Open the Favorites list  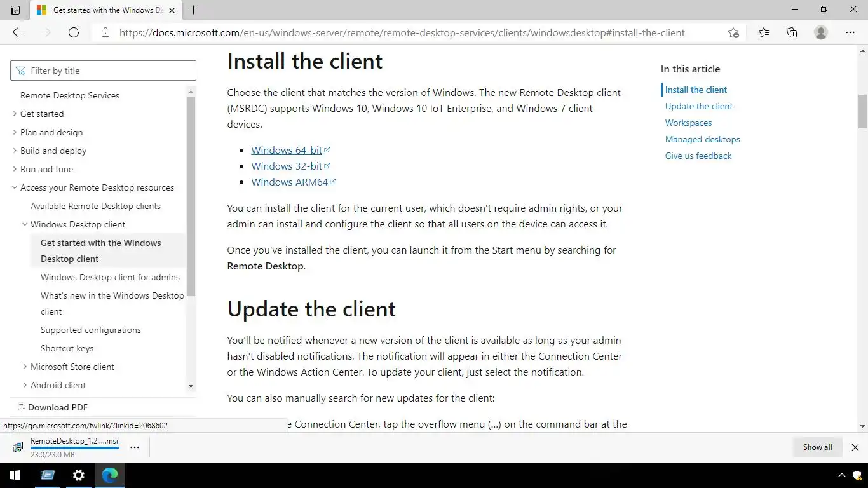763,32
